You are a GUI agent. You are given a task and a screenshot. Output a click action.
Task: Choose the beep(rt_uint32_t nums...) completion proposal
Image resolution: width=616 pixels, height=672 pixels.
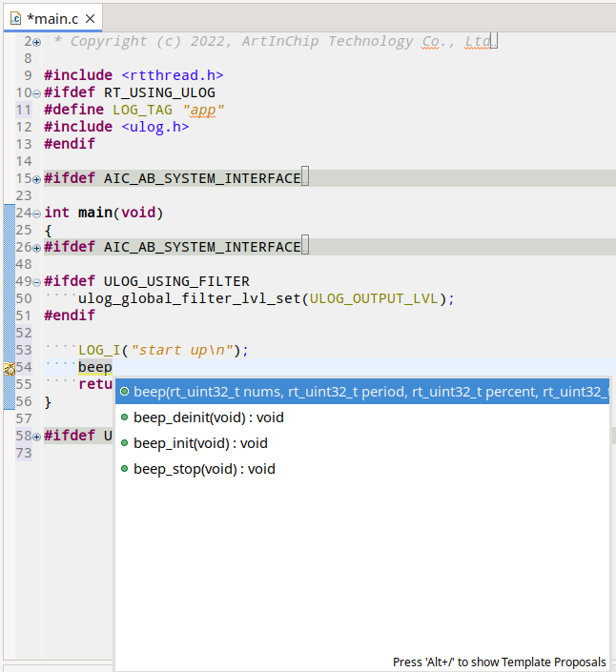pyautogui.click(x=362, y=392)
